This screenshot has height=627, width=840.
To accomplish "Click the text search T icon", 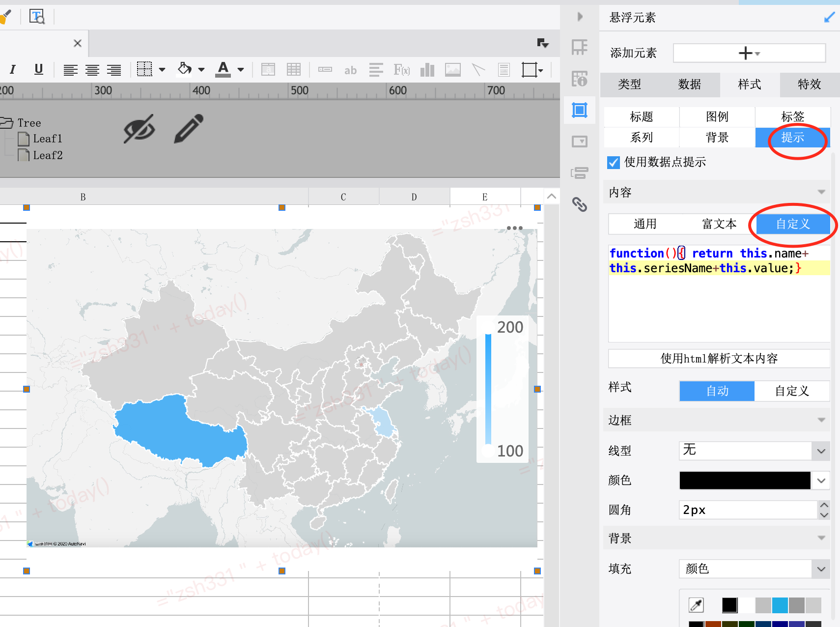I will point(37,17).
